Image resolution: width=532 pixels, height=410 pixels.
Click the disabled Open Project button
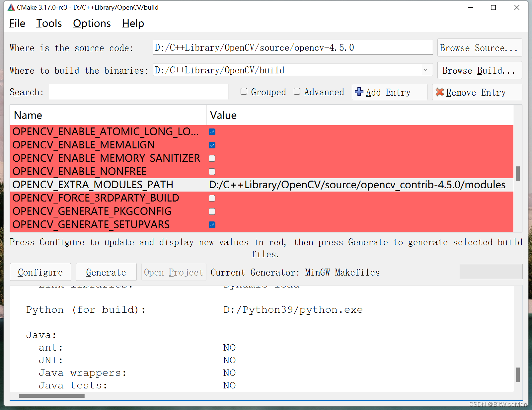174,272
